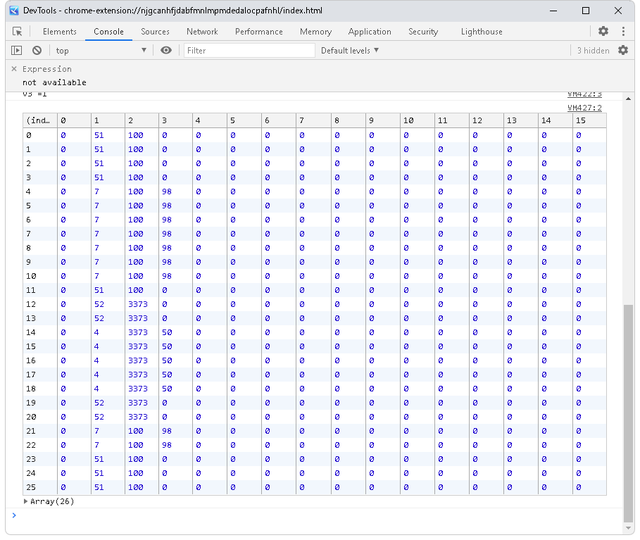This screenshot has width=640, height=540.
Task: Select the Console tab
Action: tap(109, 31)
